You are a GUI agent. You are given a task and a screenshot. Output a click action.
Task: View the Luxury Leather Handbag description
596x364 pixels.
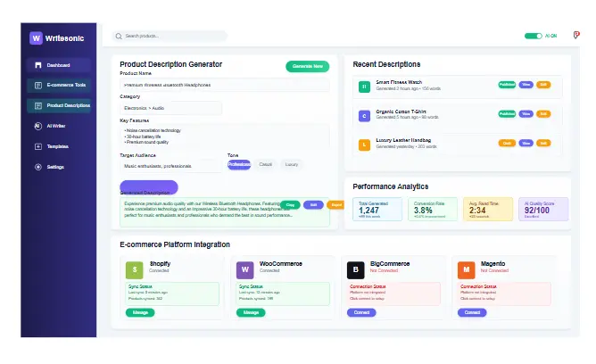pyautogui.click(x=526, y=144)
